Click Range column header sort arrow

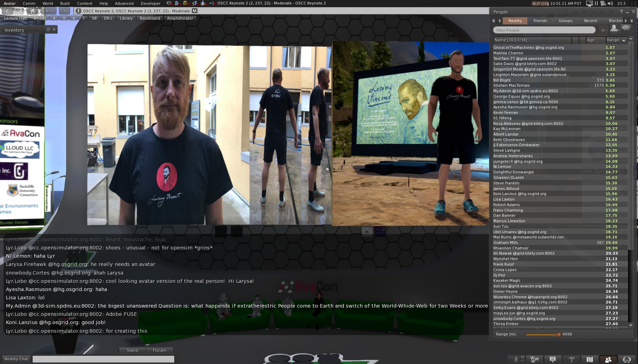tap(624, 40)
